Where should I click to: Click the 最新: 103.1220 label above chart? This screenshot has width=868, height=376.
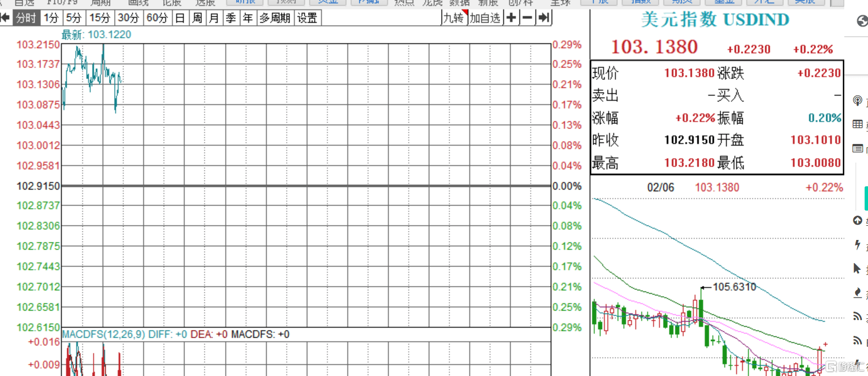point(96,35)
